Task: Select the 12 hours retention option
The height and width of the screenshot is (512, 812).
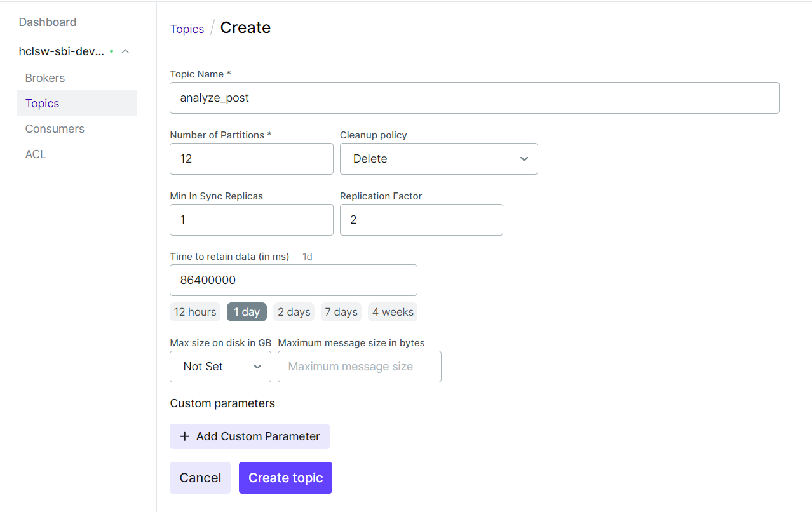Action: (195, 312)
